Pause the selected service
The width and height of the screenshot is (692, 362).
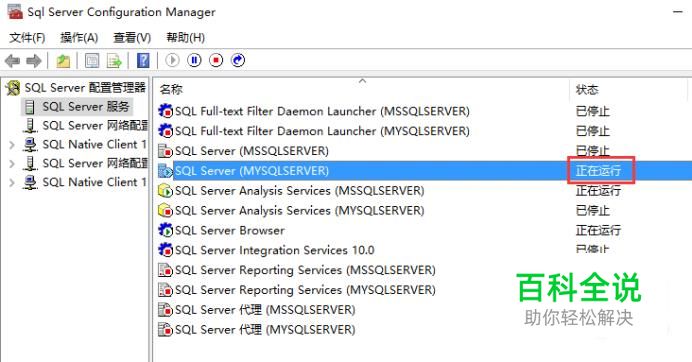point(194,60)
